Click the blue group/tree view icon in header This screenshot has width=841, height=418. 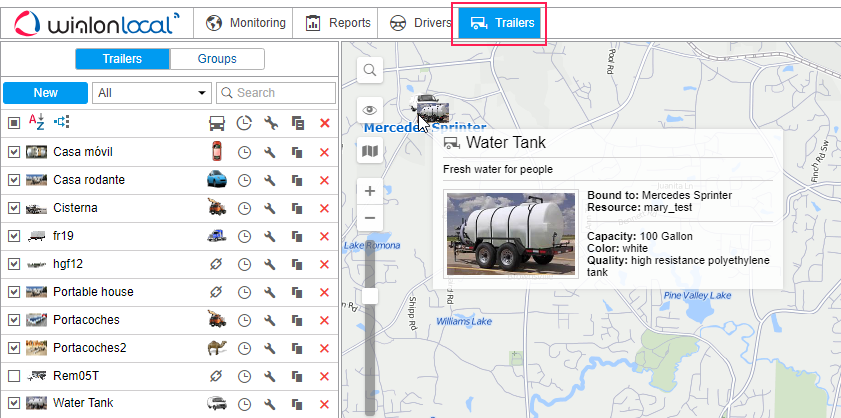tap(62, 122)
